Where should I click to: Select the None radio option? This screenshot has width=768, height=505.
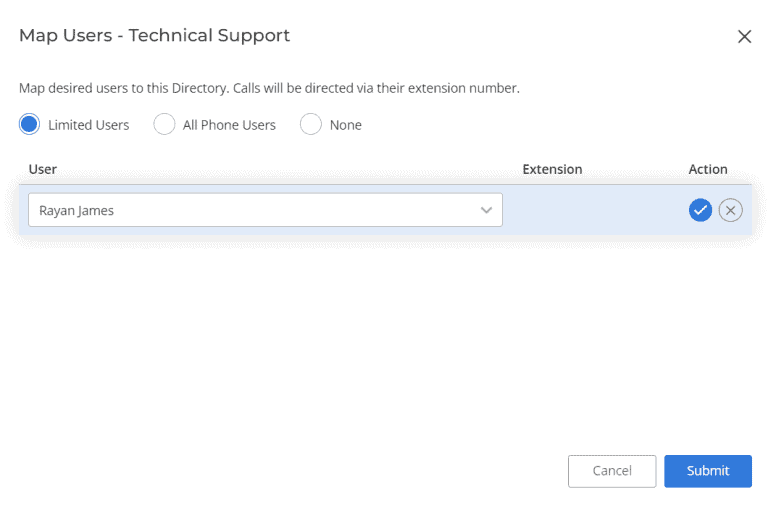[x=311, y=124]
